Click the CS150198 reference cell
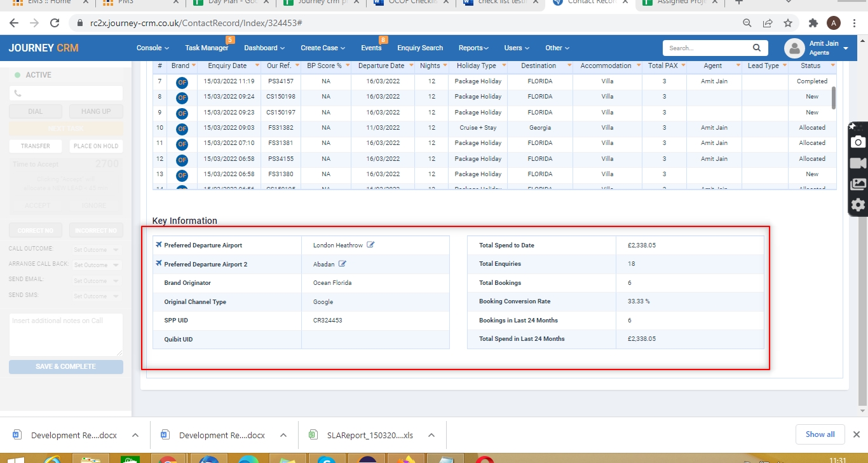 click(281, 97)
